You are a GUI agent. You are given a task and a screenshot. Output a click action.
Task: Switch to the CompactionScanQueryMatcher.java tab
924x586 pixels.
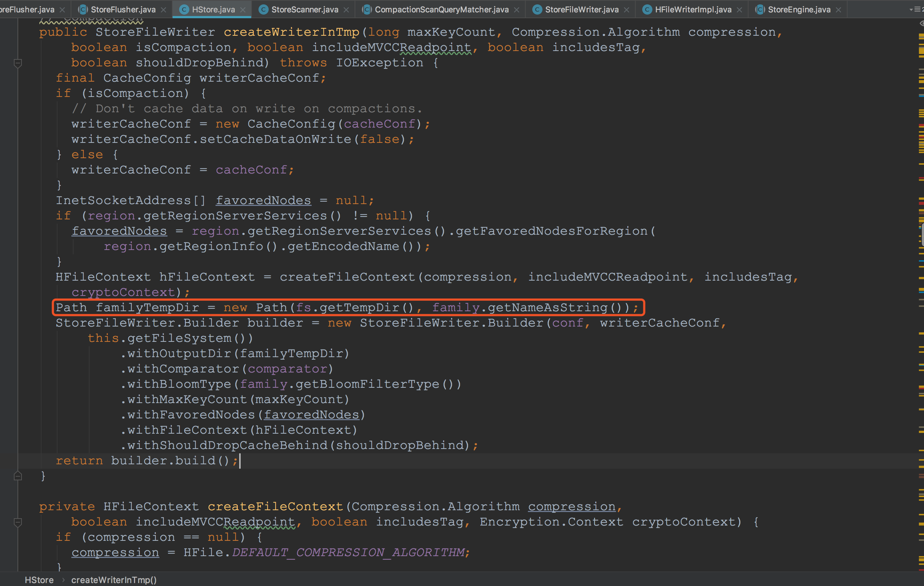click(441, 9)
